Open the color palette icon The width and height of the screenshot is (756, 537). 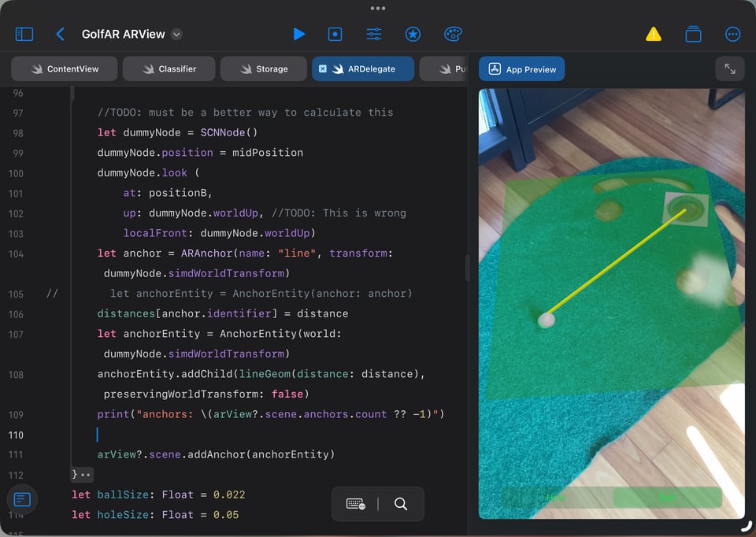point(453,34)
